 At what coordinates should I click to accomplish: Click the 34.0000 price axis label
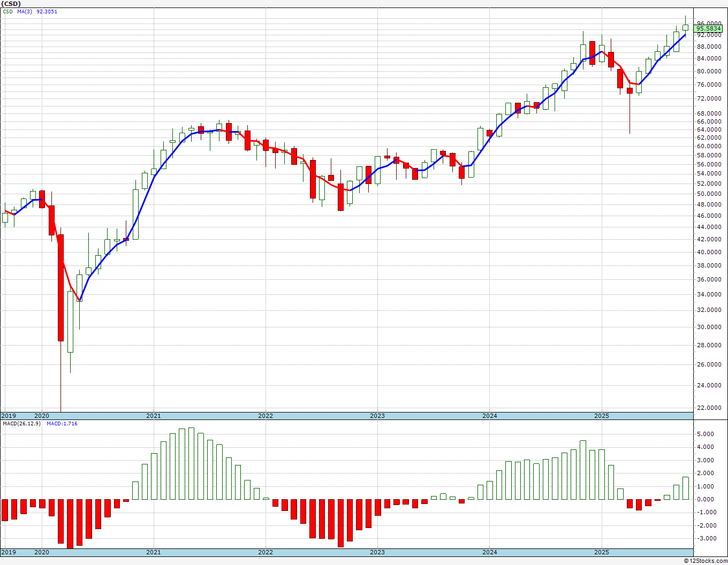click(x=710, y=294)
